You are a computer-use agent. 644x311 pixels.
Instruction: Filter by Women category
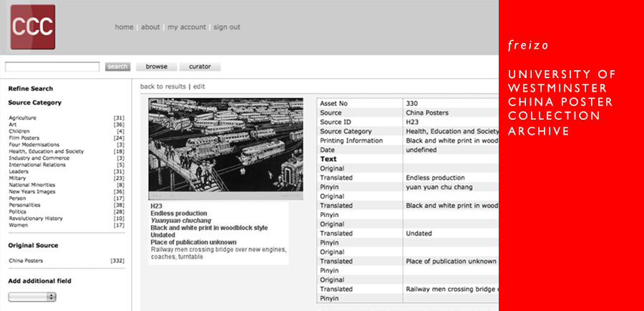[x=18, y=225]
